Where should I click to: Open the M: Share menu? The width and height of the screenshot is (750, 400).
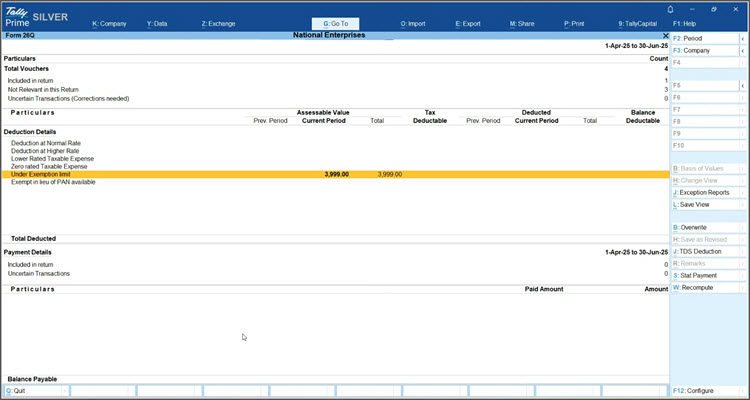pos(522,24)
